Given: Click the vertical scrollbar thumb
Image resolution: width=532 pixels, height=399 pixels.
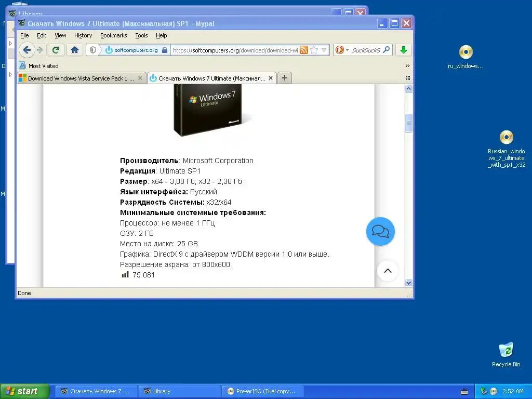Looking at the screenshot, I should click(408, 123).
